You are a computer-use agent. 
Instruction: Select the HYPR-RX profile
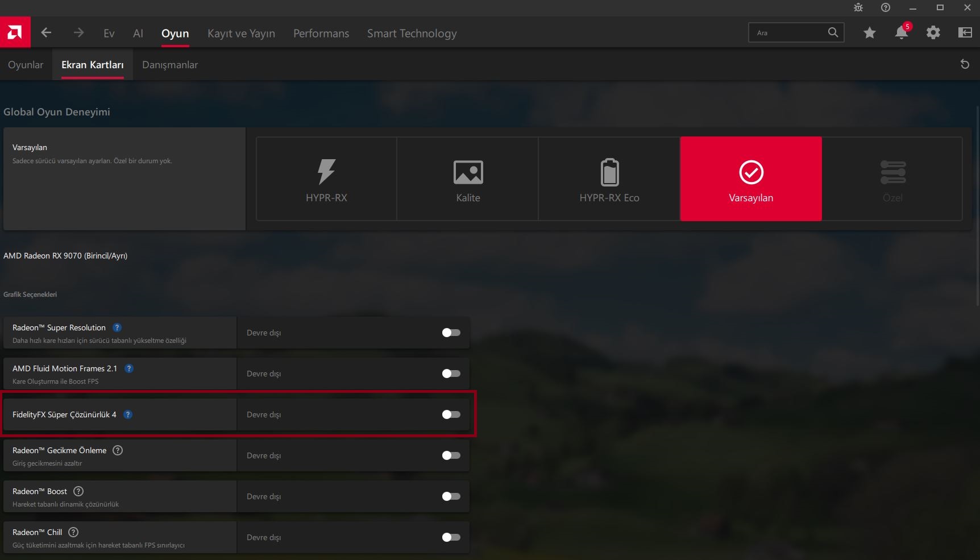click(x=326, y=179)
